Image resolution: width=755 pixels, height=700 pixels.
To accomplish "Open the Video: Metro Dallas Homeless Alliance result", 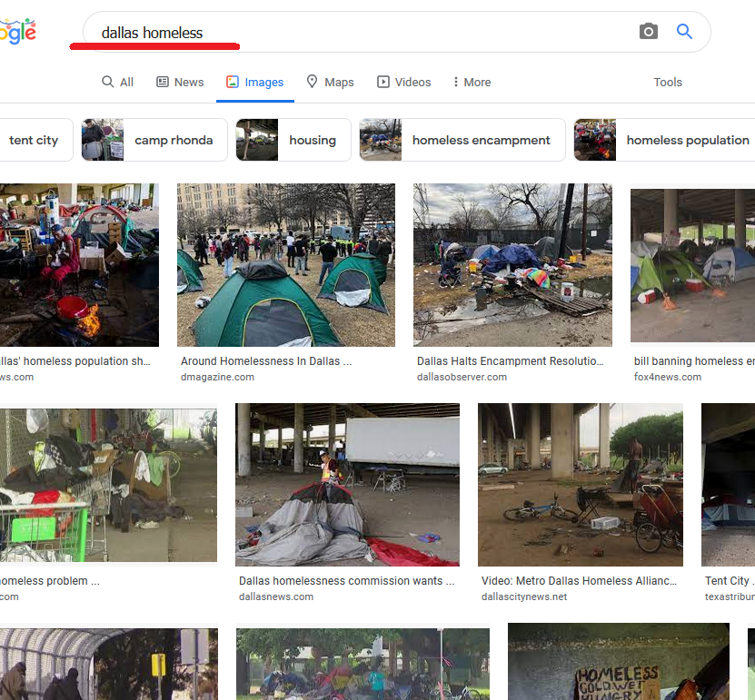I will pos(579,581).
